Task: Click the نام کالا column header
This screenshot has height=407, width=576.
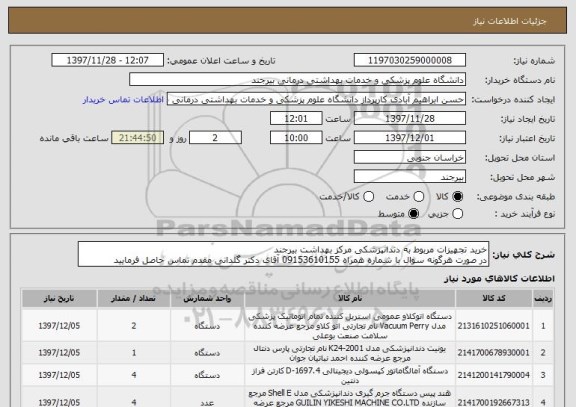Action: point(350,298)
